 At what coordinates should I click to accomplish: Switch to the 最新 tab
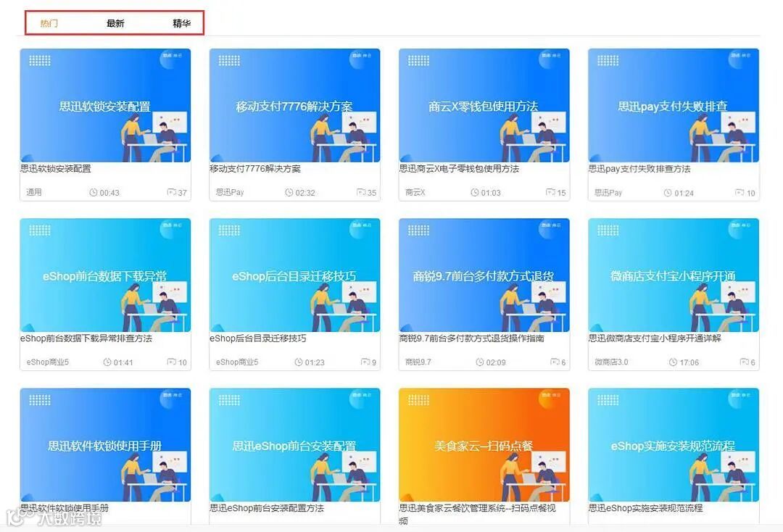tap(115, 23)
